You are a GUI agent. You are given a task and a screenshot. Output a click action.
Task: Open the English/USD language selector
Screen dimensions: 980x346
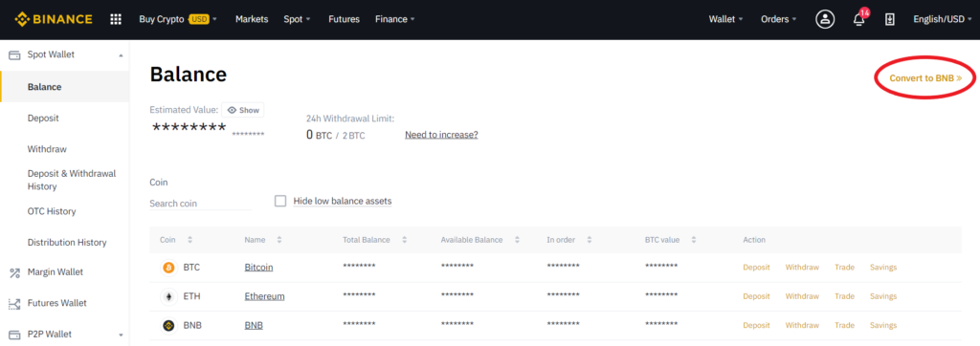point(943,19)
